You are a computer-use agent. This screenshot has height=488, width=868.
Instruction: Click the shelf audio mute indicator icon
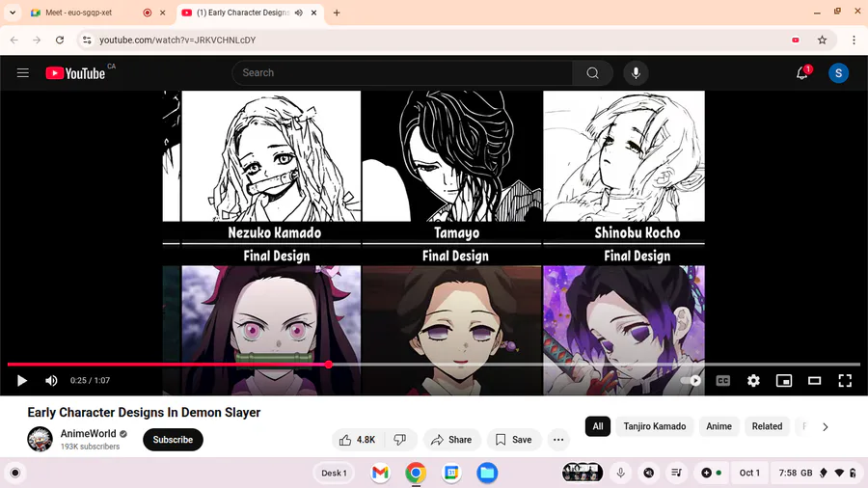pos(649,474)
